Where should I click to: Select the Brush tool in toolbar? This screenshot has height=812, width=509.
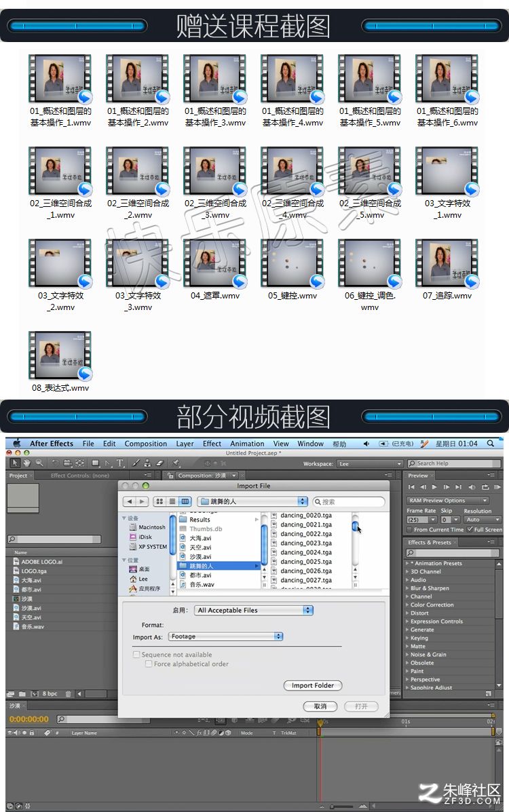(136, 463)
